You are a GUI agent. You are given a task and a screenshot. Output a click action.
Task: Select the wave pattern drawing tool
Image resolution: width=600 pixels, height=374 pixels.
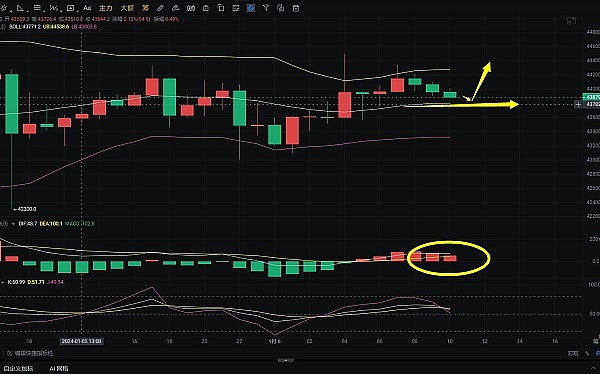click(x=54, y=8)
